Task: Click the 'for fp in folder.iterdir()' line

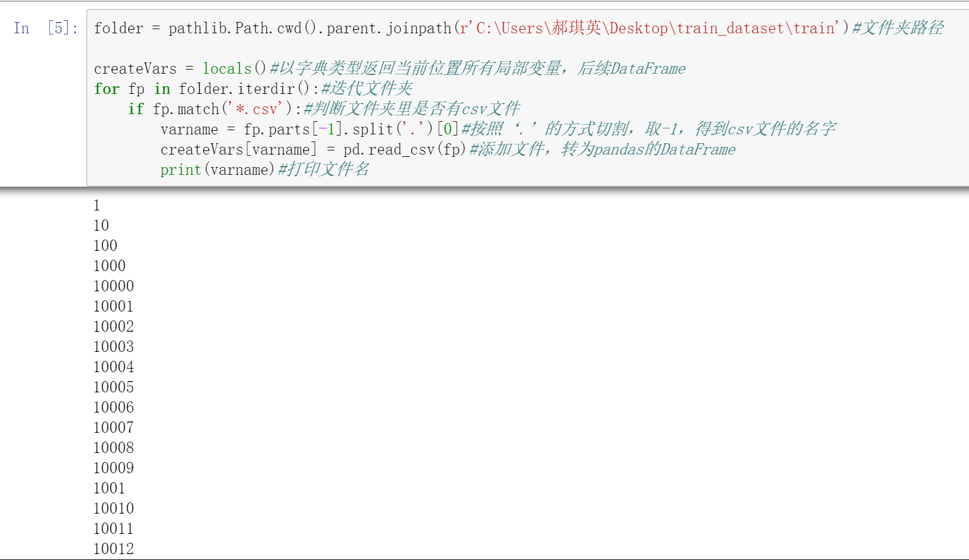Action: point(253,89)
